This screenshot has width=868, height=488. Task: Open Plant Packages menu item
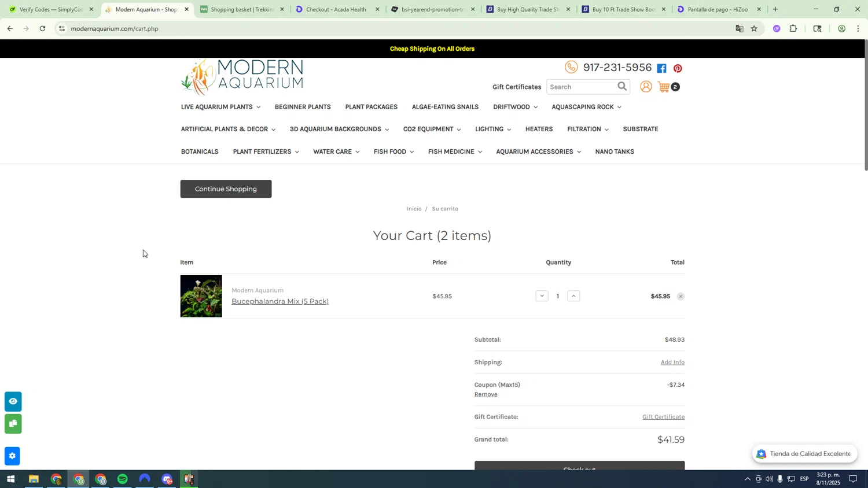click(371, 107)
